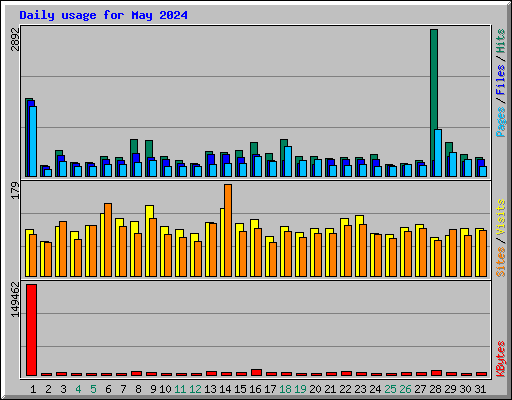This screenshot has height=400, width=512.
Task: Select the yellow Visits bar on day 23
Action: (359, 246)
